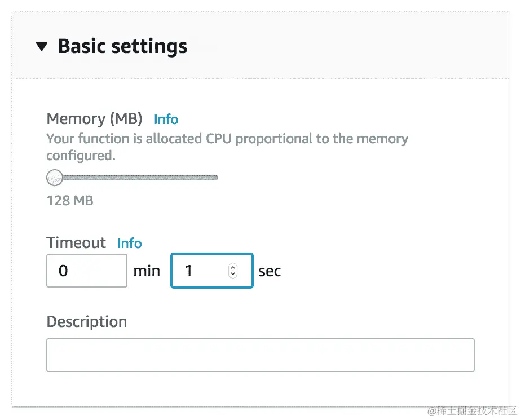The width and height of the screenshot is (521, 420).
Task: Click the "min" unit label
Action: coord(147,271)
